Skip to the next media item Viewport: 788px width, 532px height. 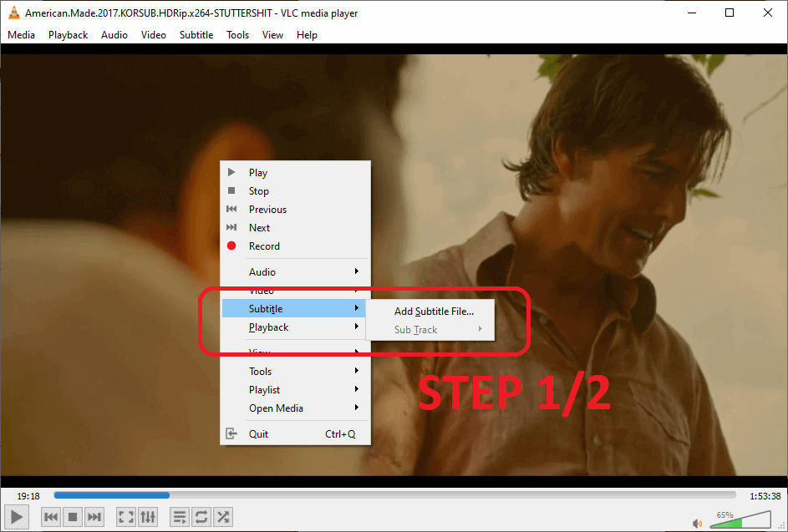[x=94, y=516]
